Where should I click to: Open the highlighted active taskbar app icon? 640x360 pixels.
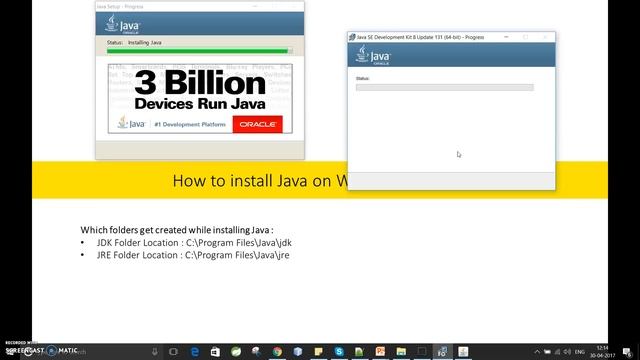pyautogui.click(x=442, y=351)
